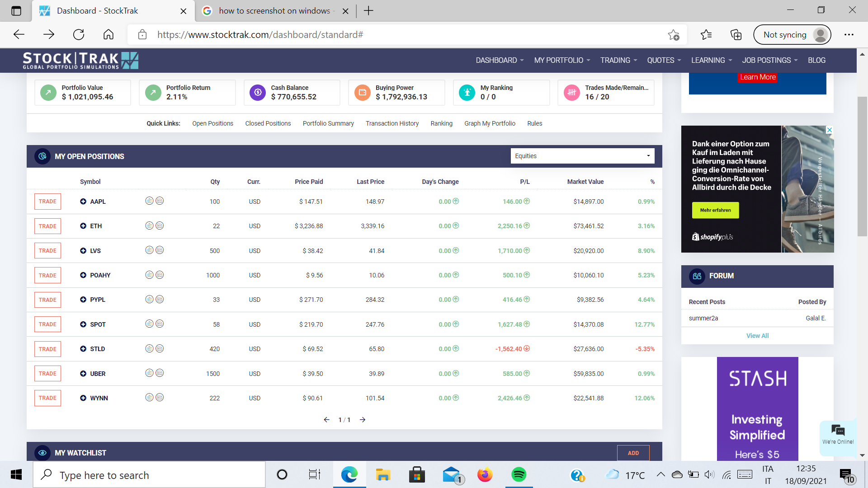
Task: Open File Explorer from the taskbar
Action: pos(383,474)
